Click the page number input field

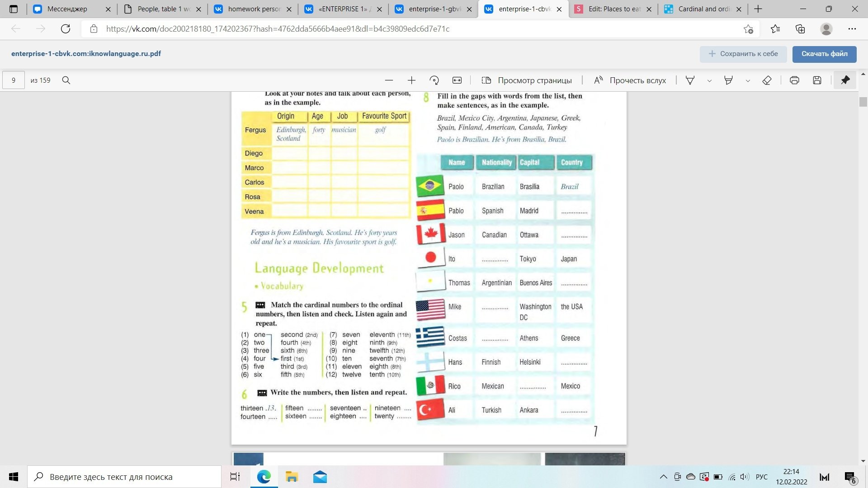[x=14, y=80]
